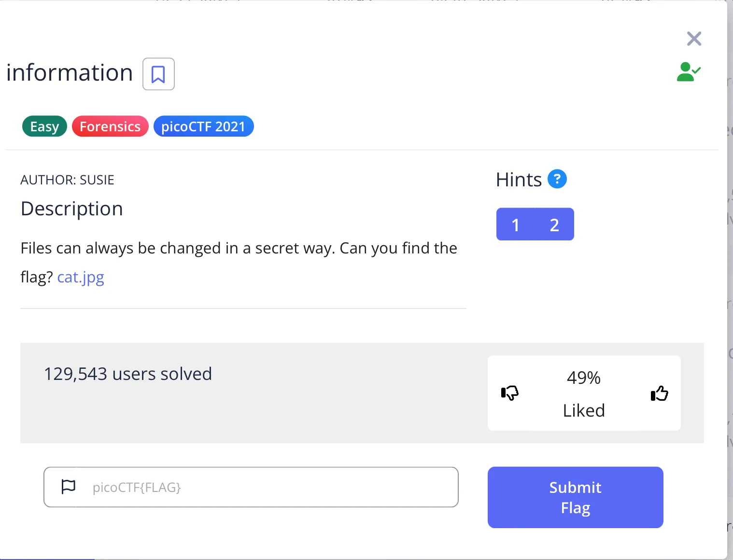Screen dimensions: 733x560
Task: Click the Description heading
Action: pos(72,209)
